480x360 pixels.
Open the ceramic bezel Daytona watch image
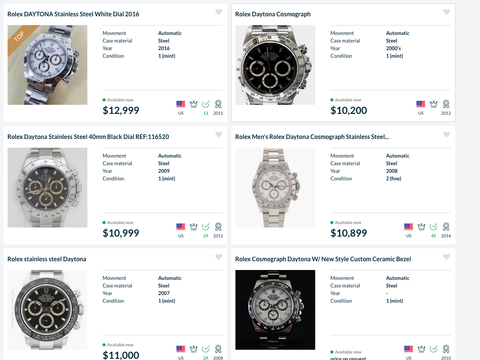(x=275, y=310)
